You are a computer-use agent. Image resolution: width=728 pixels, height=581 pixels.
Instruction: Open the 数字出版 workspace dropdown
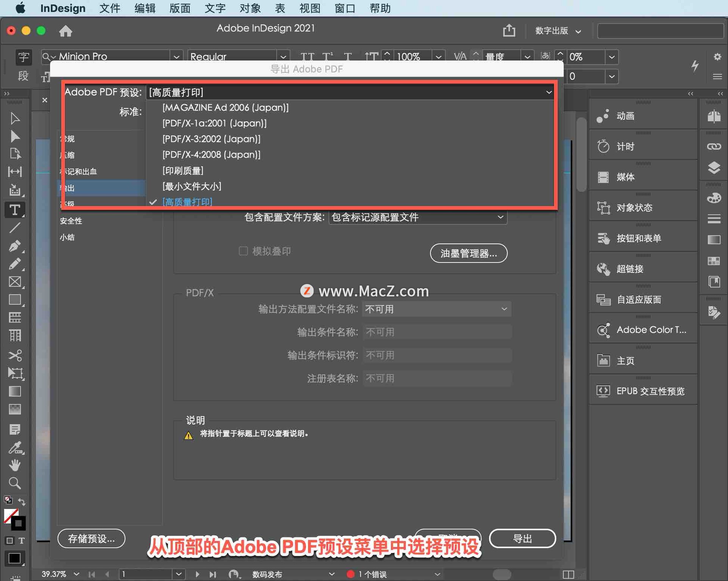point(558,31)
